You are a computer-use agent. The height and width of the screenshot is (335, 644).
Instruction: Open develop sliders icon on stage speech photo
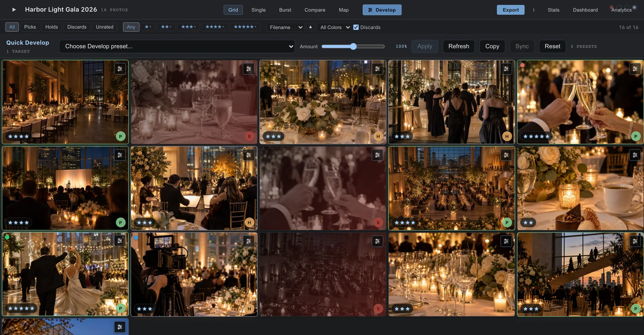click(120, 155)
